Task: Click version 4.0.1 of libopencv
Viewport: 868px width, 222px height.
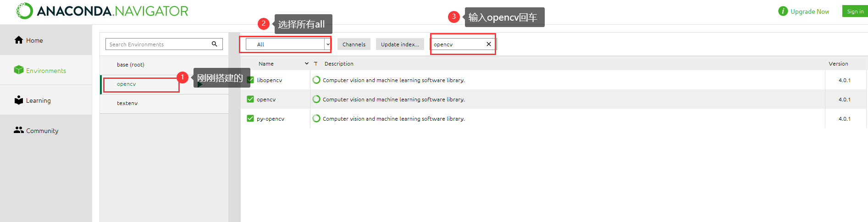Action: (845, 80)
